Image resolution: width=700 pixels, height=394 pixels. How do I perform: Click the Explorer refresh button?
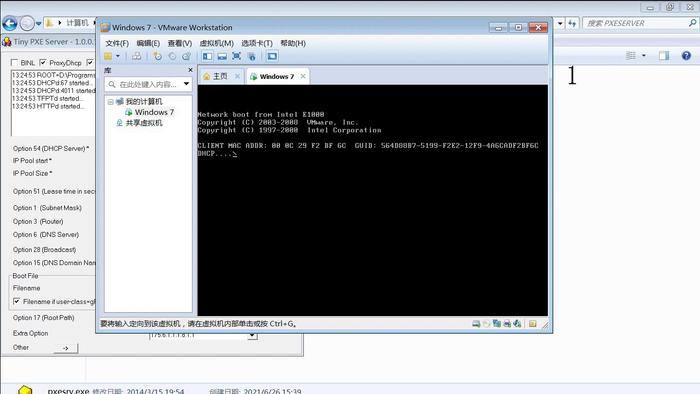click(572, 23)
